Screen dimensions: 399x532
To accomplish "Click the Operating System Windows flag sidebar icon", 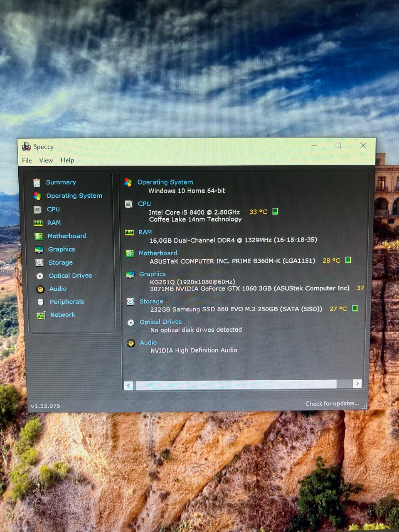I will click(x=37, y=196).
